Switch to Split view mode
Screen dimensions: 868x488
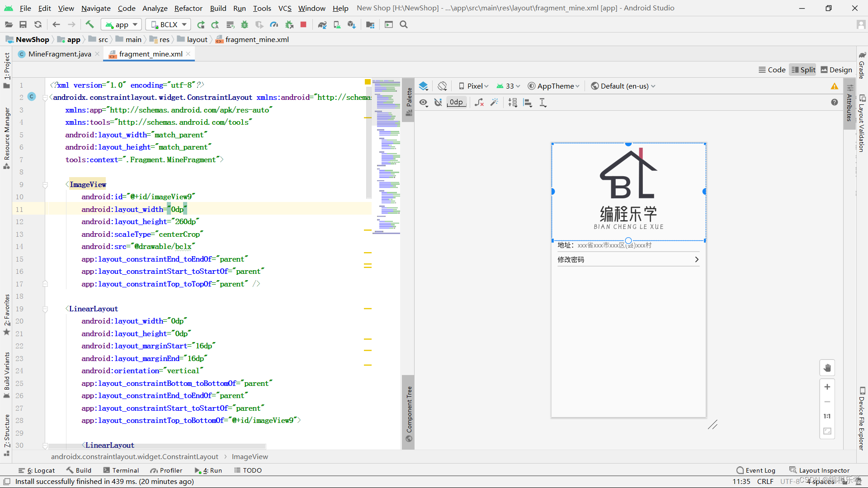[x=803, y=70]
